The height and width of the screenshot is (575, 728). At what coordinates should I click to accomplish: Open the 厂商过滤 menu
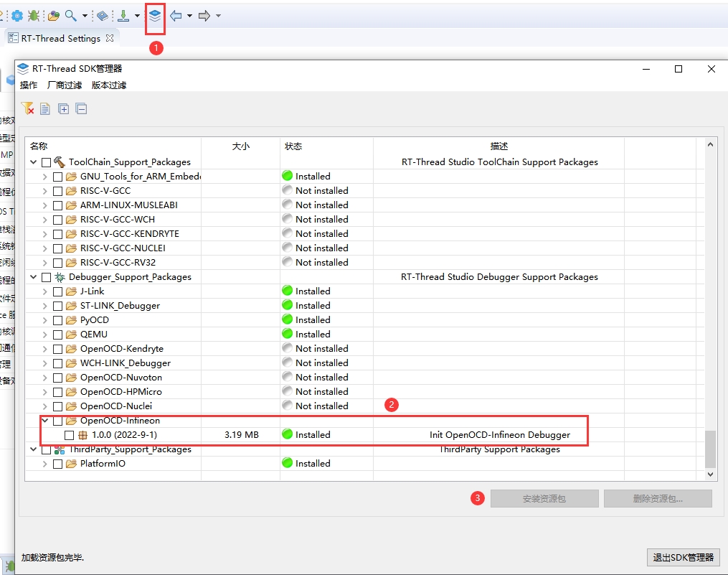65,85
